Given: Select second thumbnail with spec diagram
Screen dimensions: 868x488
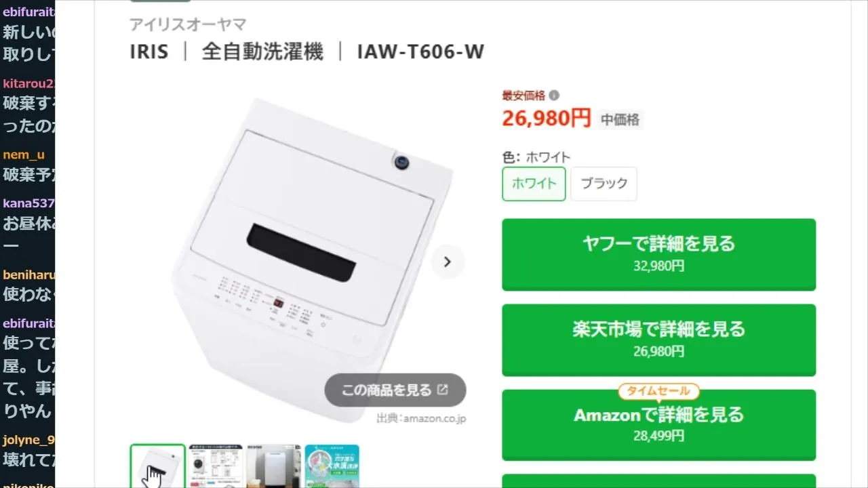Looking at the screenshot, I should (x=216, y=466).
